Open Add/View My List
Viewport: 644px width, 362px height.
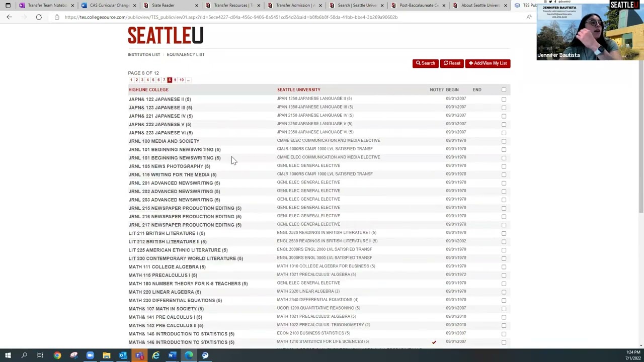[488, 63]
